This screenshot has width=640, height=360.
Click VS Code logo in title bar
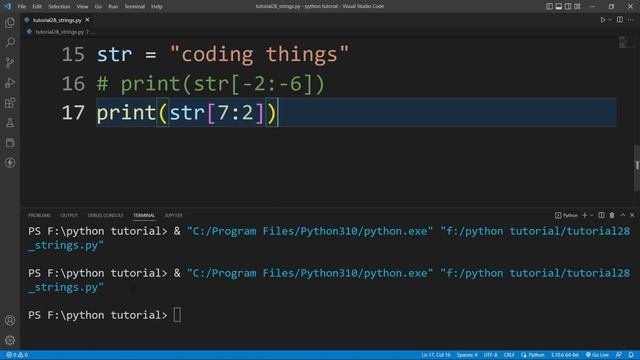[x=7, y=6]
